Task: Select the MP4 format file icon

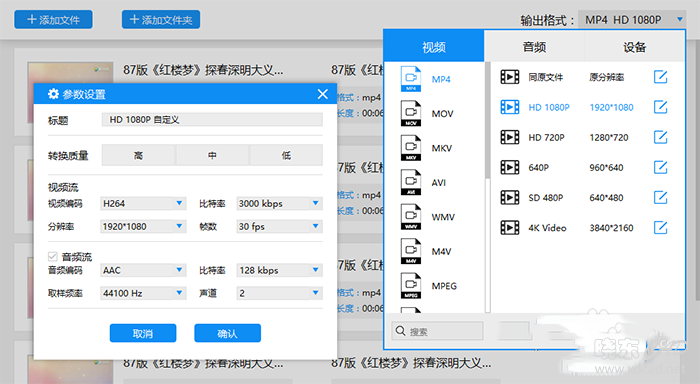Action: pyautogui.click(x=411, y=79)
